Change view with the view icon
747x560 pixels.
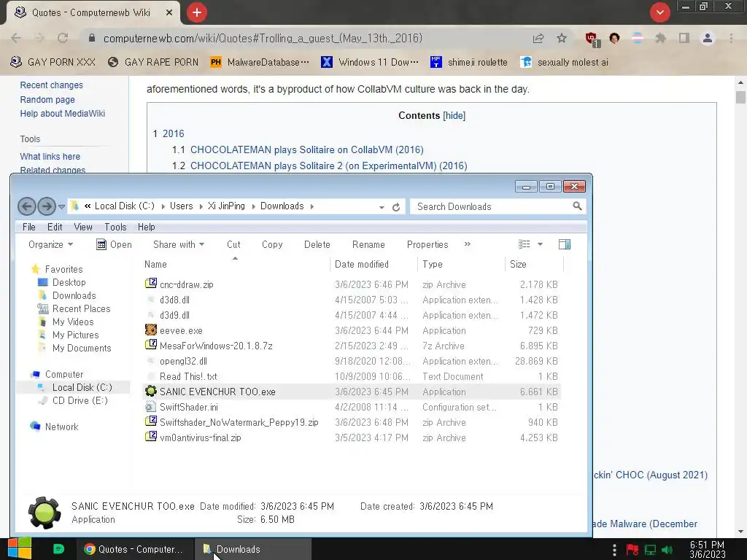[x=524, y=244]
